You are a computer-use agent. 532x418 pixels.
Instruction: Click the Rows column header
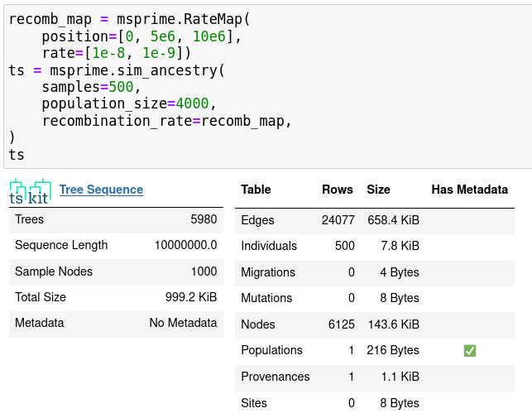337,190
